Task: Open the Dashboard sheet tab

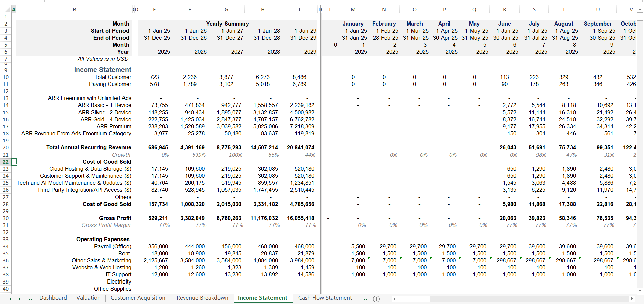Action: (x=53, y=298)
